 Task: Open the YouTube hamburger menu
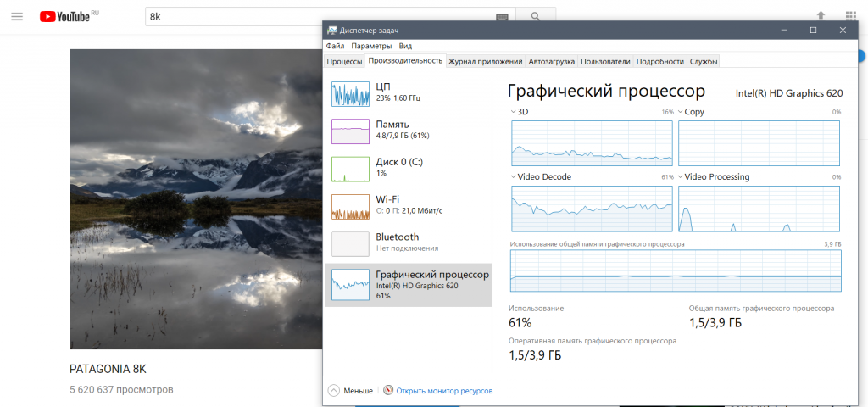tap(17, 16)
